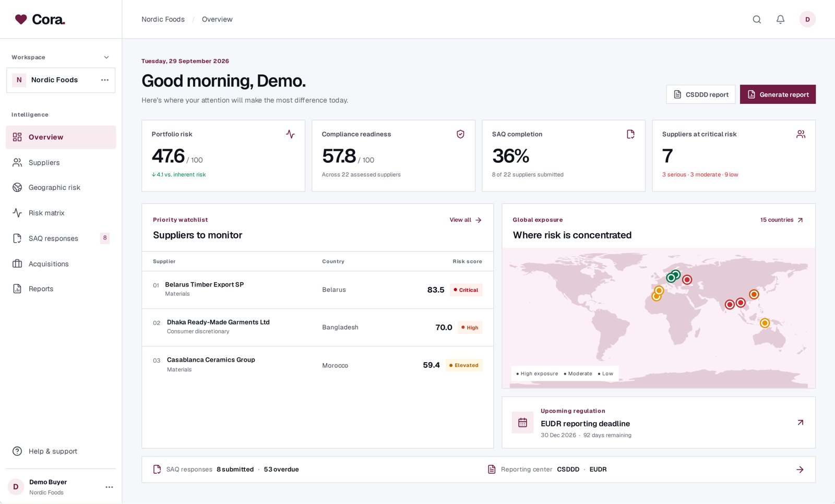The image size is (835, 504).
Task: Click the CSDDD report button
Action: pyautogui.click(x=700, y=94)
